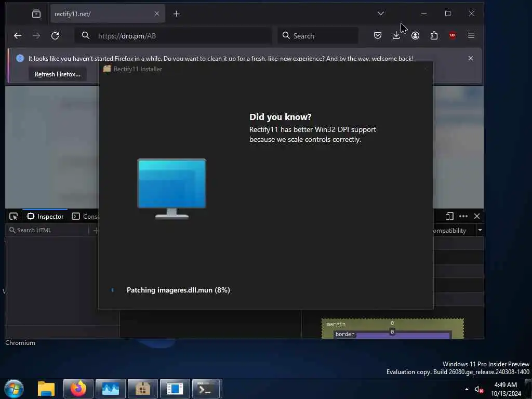
Task: Click the Search HTML field
Action: (47, 230)
